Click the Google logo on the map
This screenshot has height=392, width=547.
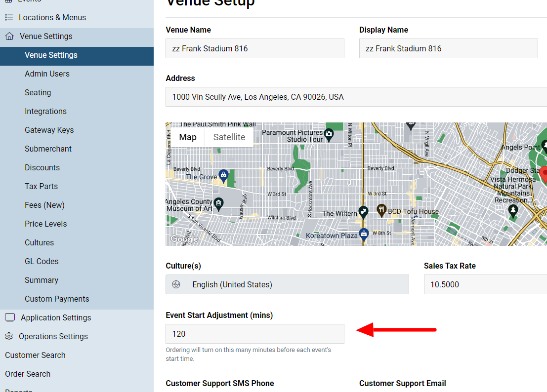pyautogui.click(x=184, y=239)
